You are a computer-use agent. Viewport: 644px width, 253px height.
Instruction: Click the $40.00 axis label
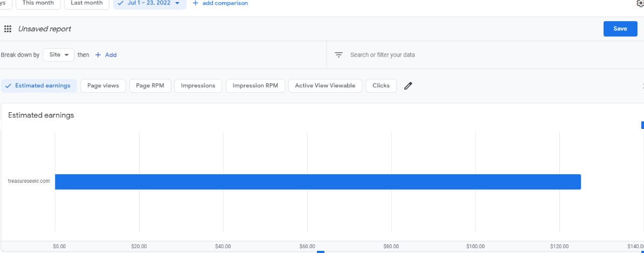(223, 247)
